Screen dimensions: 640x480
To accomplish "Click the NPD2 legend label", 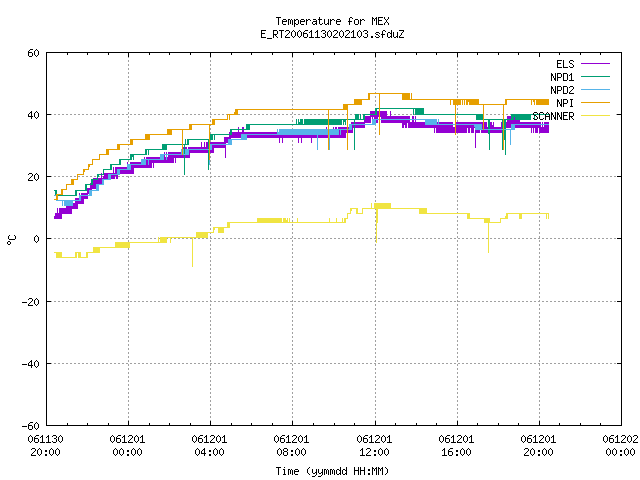I will [562, 90].
